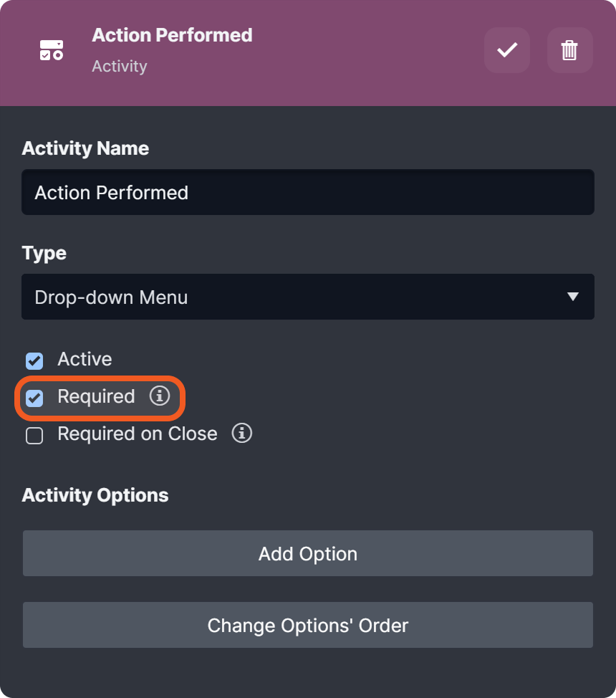Screen dimensions: 616x698
Task: Click the Required on Close label text
Action: tap(138, 434)
